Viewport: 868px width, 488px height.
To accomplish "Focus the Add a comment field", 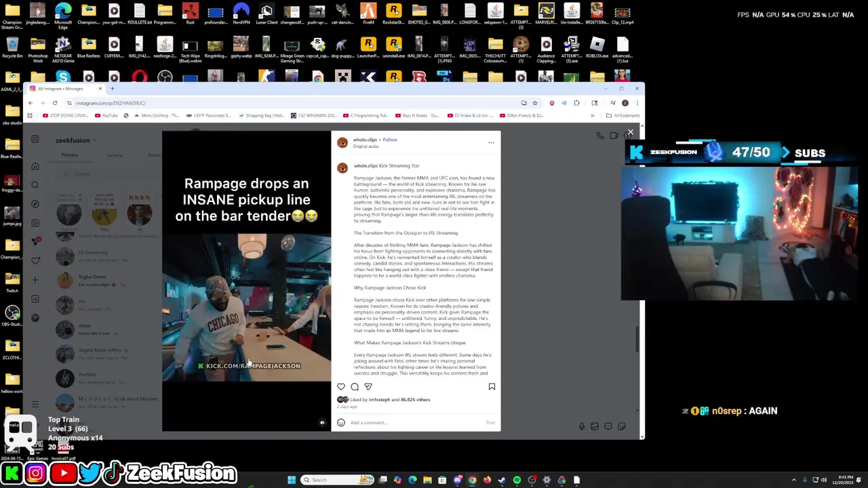I will (415, 422).
